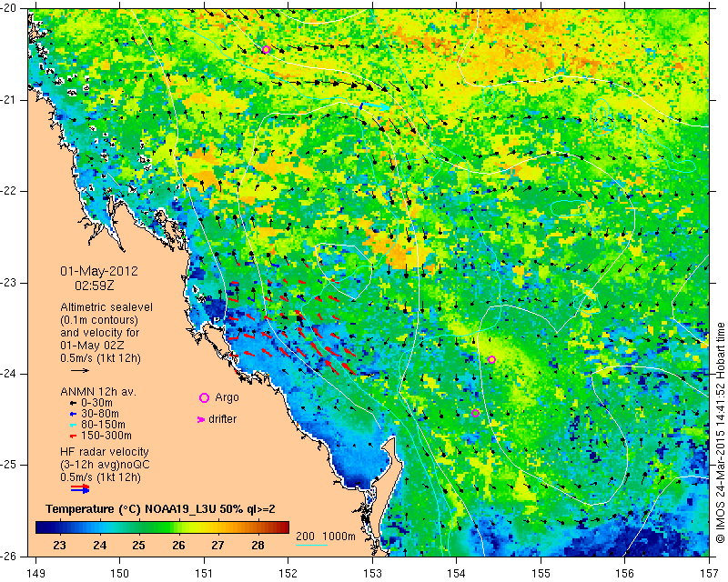This screenshot has height=582, width=728.
Task: Click the Argo float marker near latitude -20.5
Action: click(266, 50)
